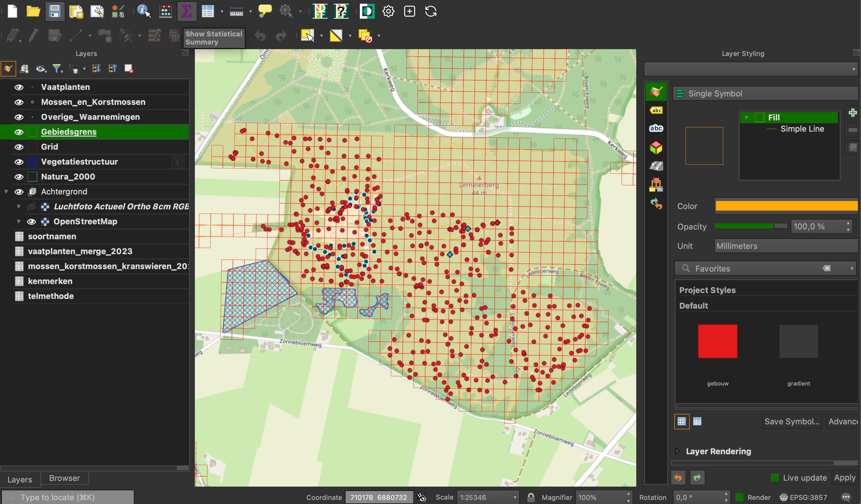Open a project with the folder icon
The height and width of the screenshot is (504, 861).
tap(33, 11)
